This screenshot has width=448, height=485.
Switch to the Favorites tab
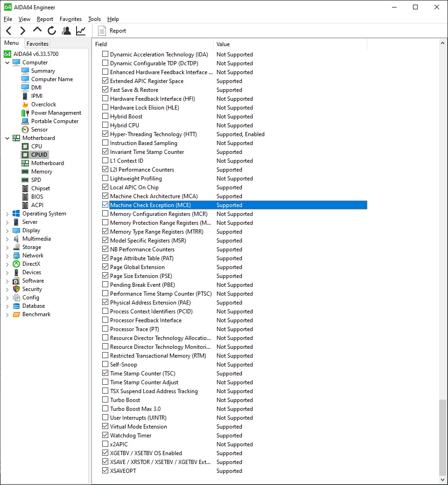pos(37,44)
